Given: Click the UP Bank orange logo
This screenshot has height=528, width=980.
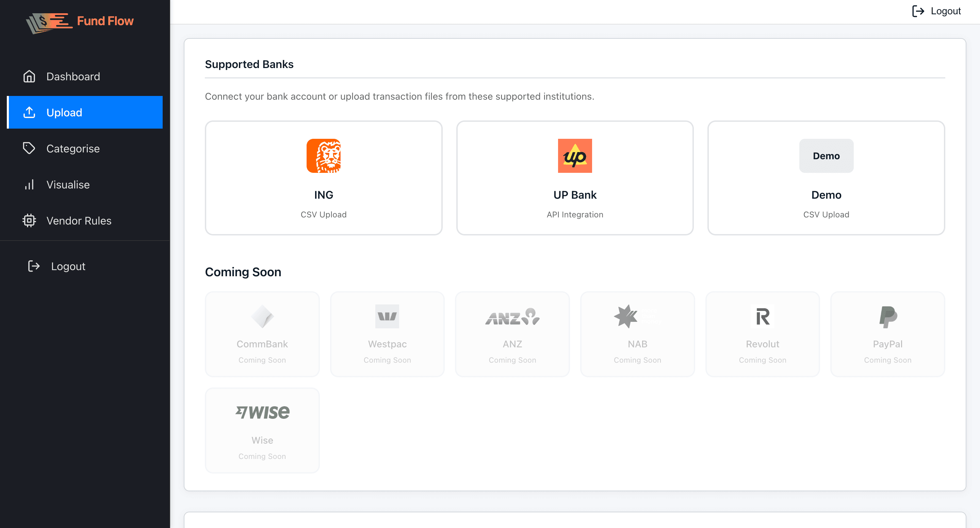Looking at the screenshot, I should pyautogui.click(x=575, y=156).
